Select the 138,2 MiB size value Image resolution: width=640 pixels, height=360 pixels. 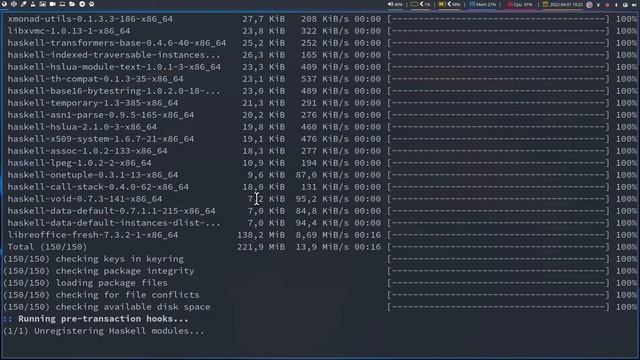coord(261,235)
